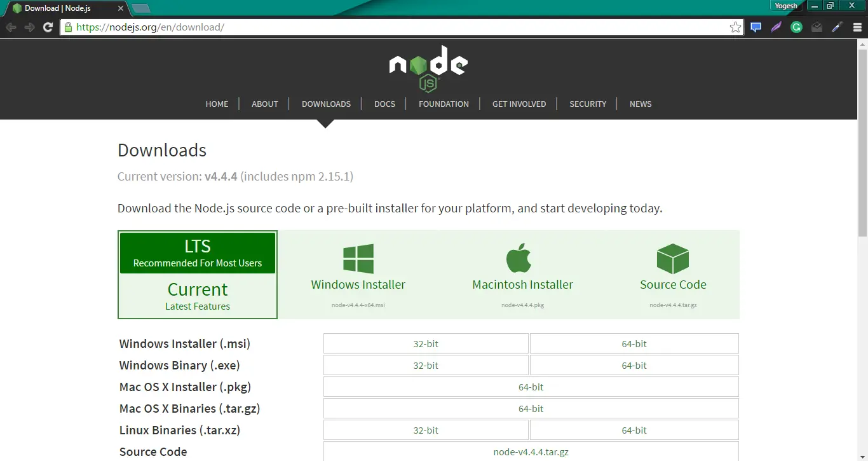
Task: Open the Grammarly green G extension
Action: pos(796,27)
